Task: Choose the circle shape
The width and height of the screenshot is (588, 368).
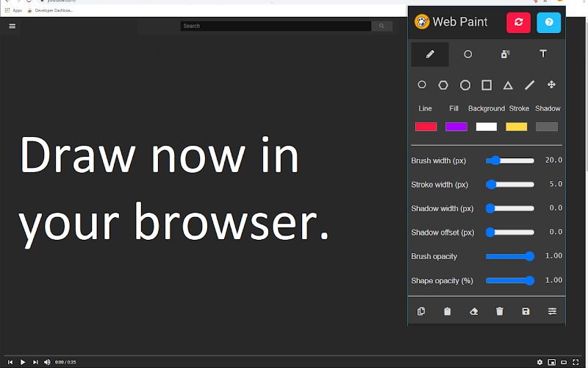Action: click(422, 85)
